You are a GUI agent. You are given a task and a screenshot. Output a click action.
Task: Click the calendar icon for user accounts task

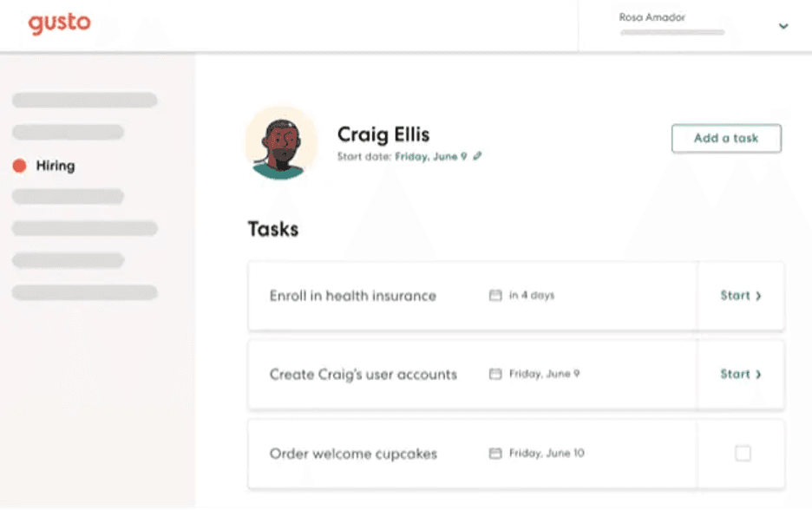click(495, 374)
